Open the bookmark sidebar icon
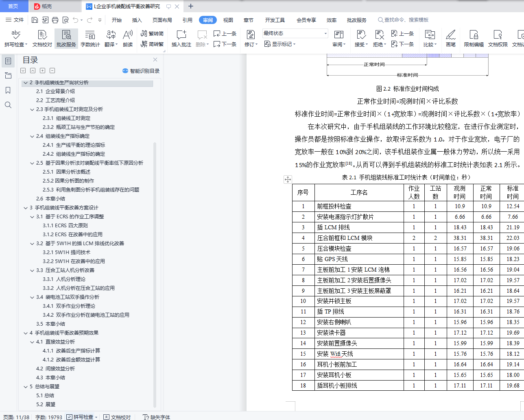This screenshot has width=524, height=420. (8, 90)
